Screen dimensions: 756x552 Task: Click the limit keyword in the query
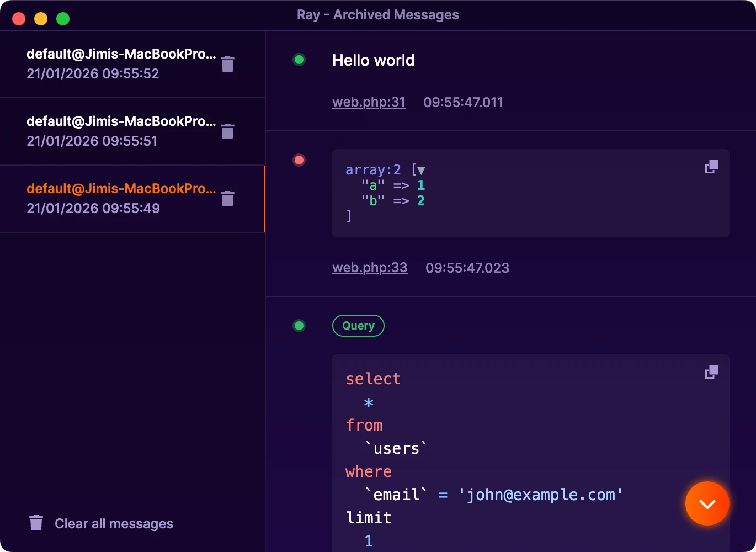pos(369,518)
